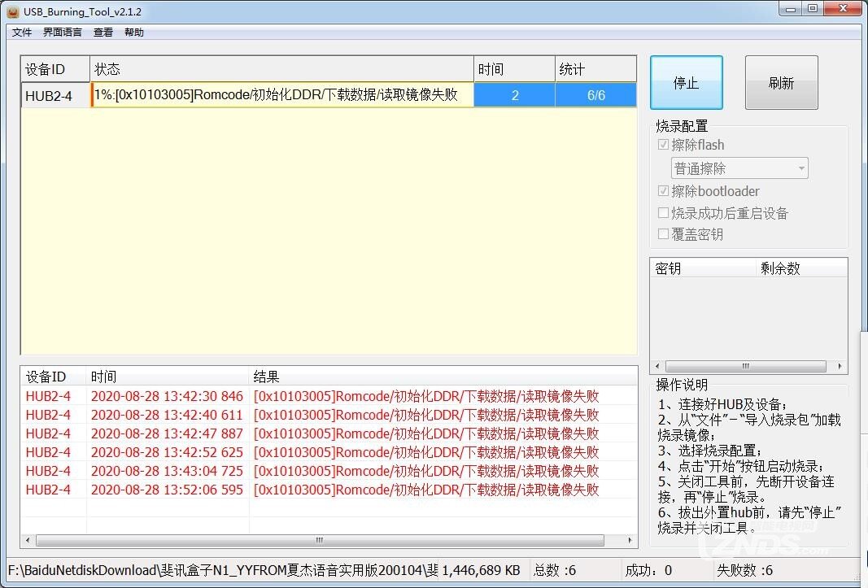Click the 状态 column header
Viewport: 868px width, 588px height.
[x=281, y=69]
